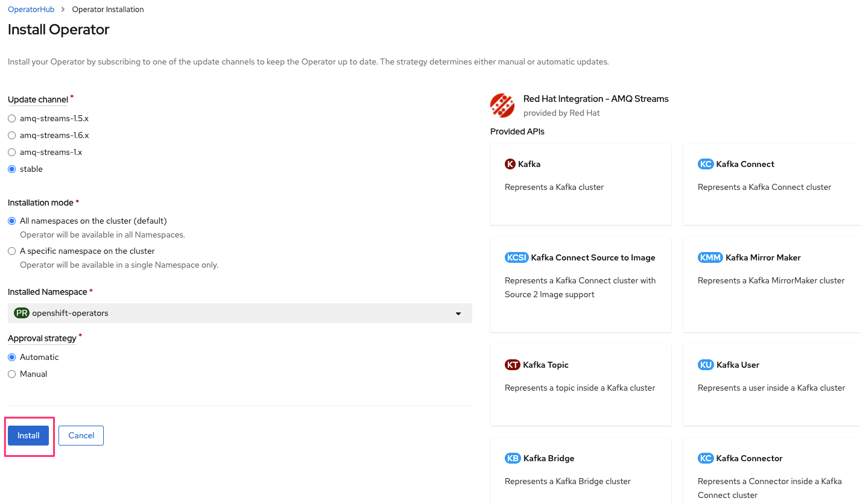Click the Approval strategy help label
Image resolution: width=860 pixels, height=504 pixels.
click(x=42, y=338)
